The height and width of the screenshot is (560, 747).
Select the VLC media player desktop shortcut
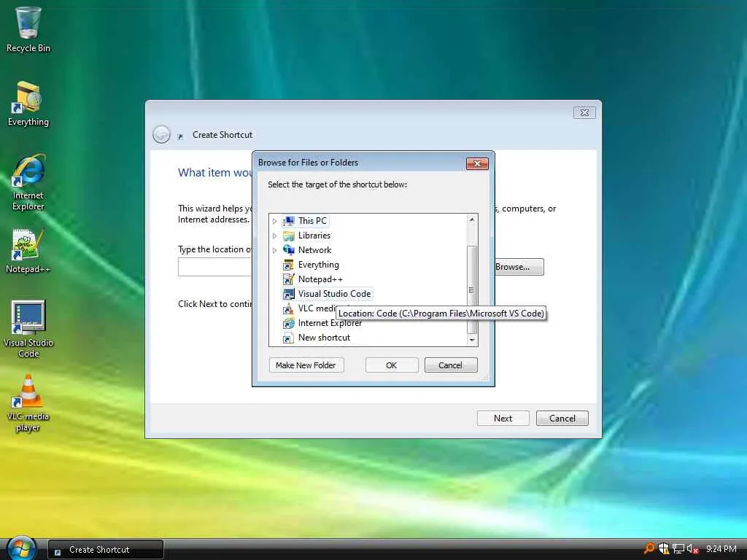[x=28, y=404]
